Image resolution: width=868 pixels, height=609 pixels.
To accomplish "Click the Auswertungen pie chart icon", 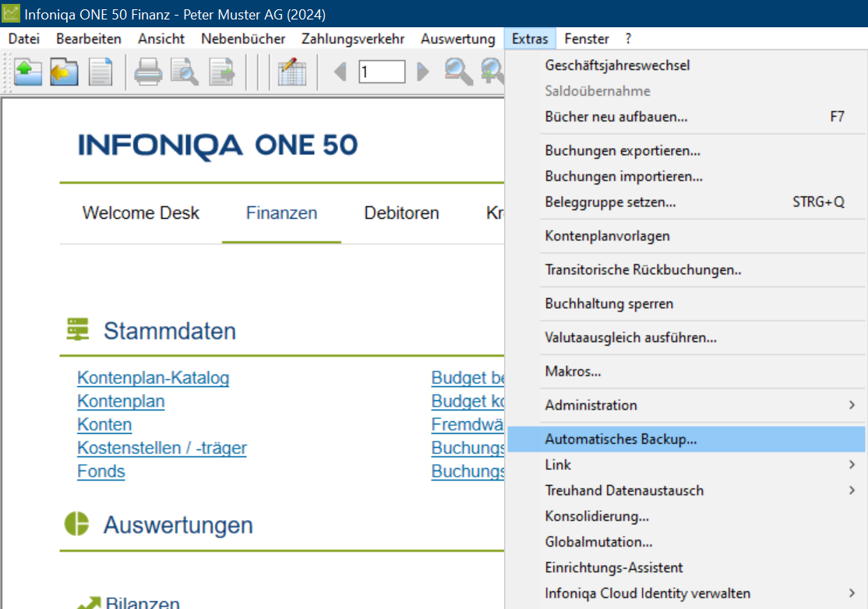I will click(76, 523).
